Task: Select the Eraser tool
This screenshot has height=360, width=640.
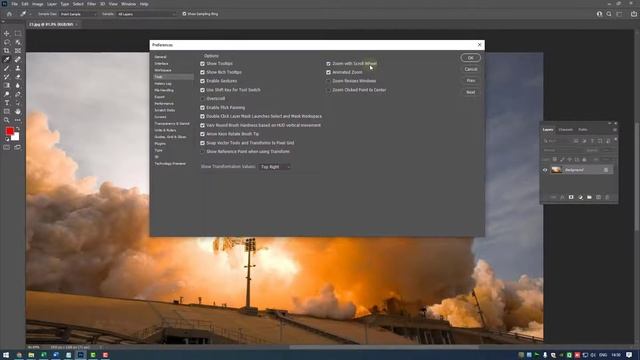Action: pos(18,77)
